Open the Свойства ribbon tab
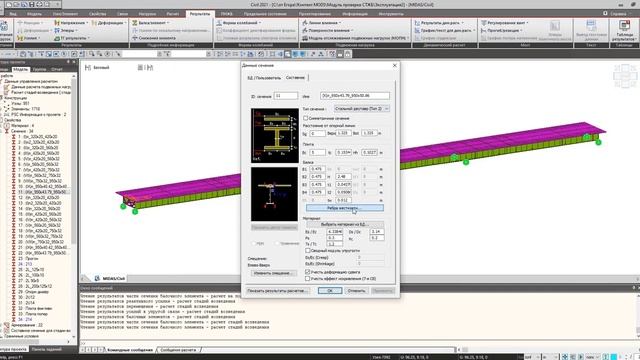640x360 pixels. coord(98,14)
